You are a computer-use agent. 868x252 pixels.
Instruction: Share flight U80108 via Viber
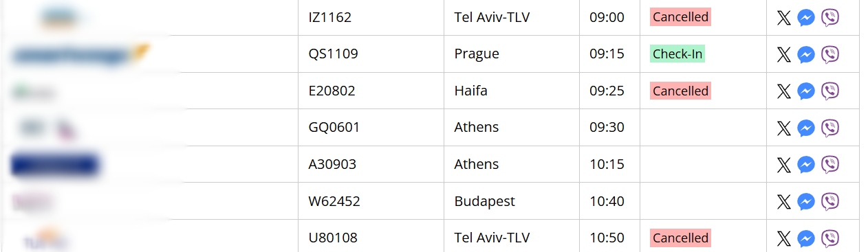coord(830,238)
